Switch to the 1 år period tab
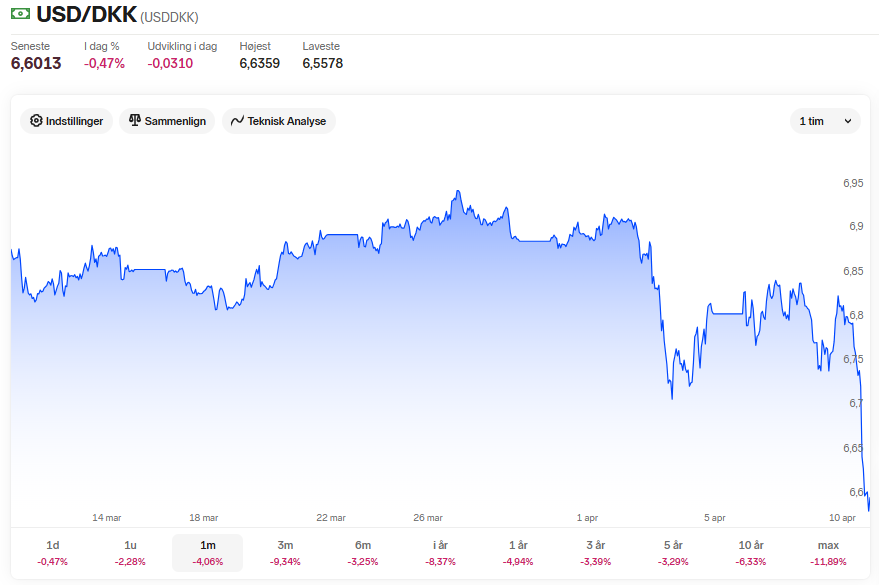 pyautogui.click(x=518, y=552)
